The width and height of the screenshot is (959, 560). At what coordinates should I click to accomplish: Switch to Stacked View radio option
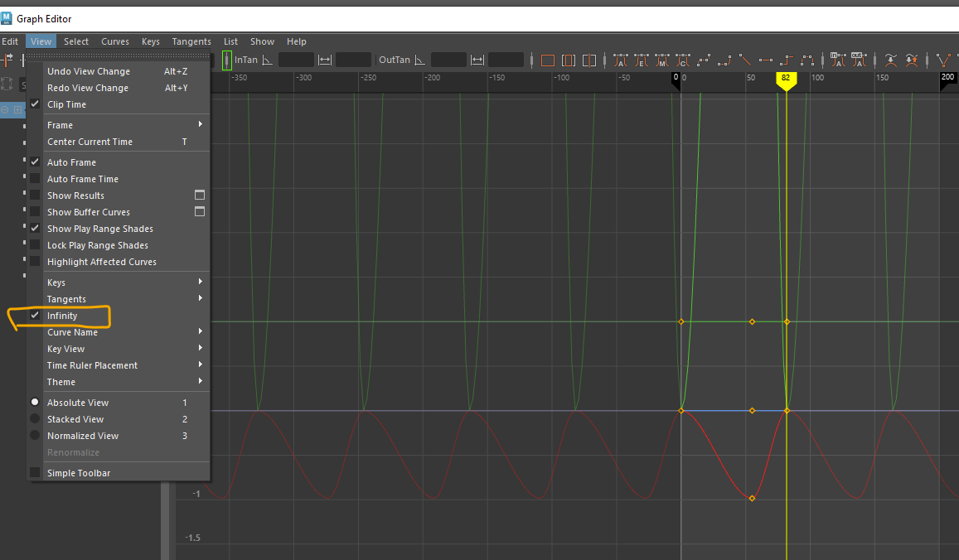[35, 419]
